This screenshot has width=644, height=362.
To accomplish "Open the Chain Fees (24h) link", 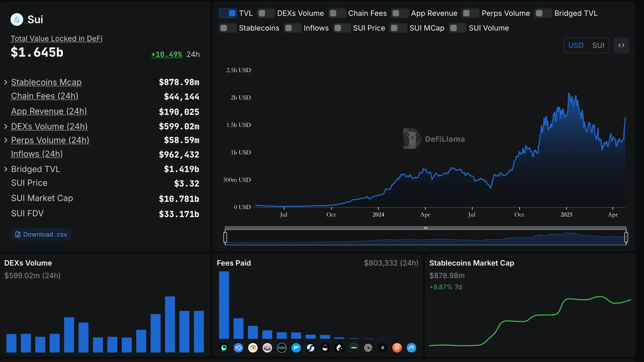I will tap(45, 96).
